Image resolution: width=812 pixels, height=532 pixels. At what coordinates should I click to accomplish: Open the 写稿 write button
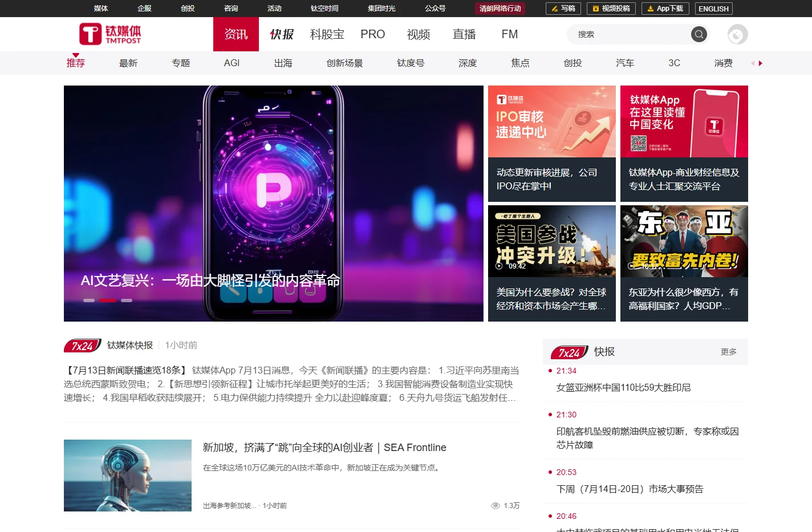[563, 9]
